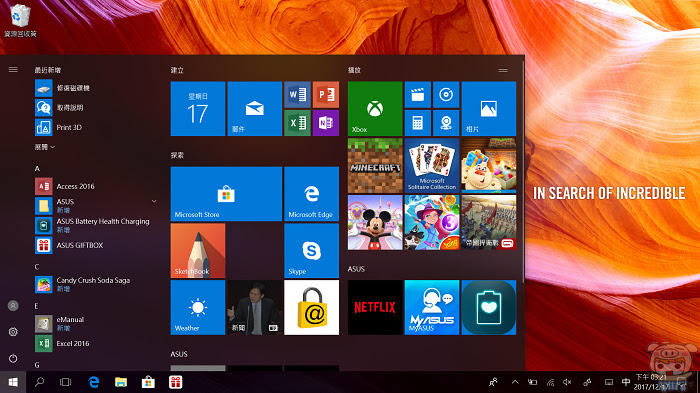This screenshot has width=700, height=393.
Task: Open ASUS GIFTBOX from app list
Action: click(96, 245)
